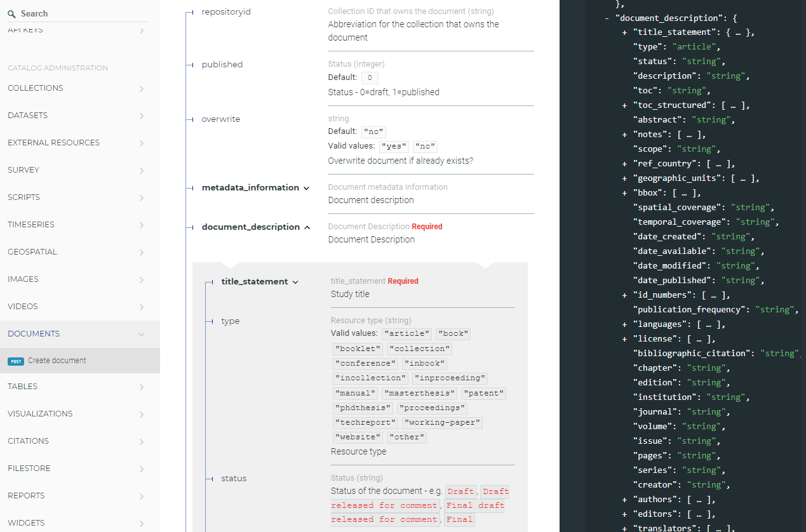Expand "ref_country" array in JSON sample
806x532 pixels.
point(625,164)
